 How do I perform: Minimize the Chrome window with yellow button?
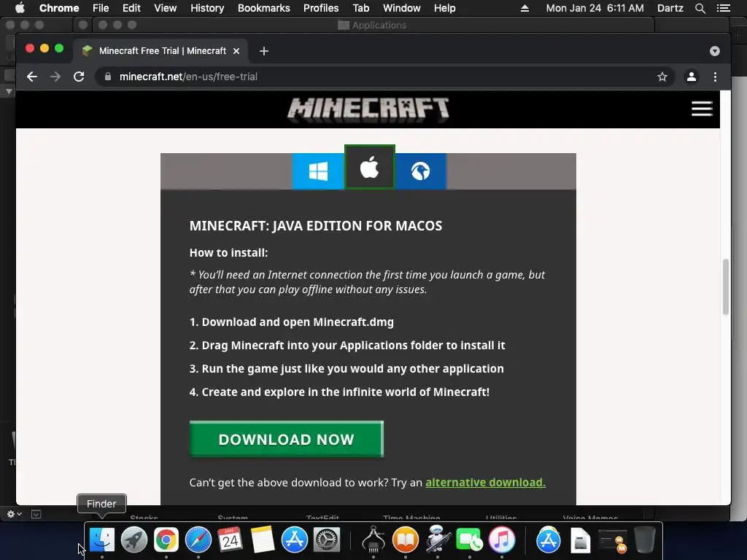44,49
